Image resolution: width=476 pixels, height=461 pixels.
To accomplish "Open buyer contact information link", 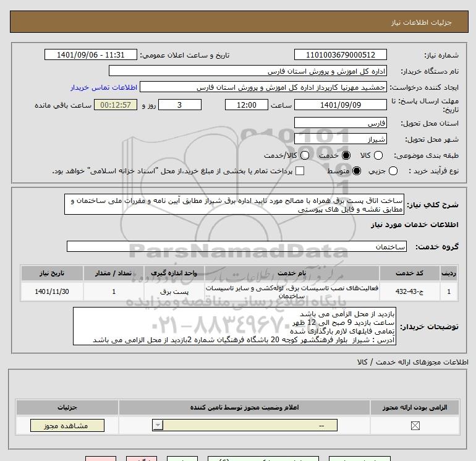I will 104,87.
